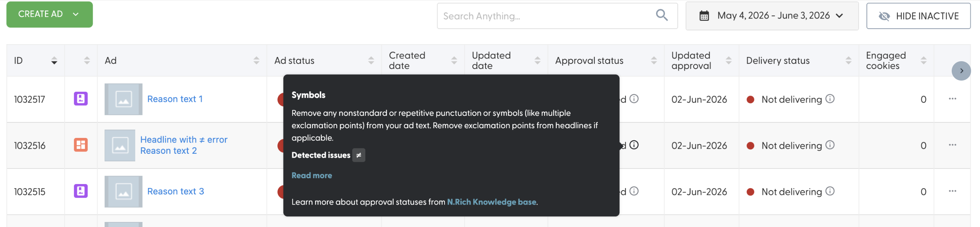The image size is (980, 227).
Task: Sort table by ID column
Action: click(x=54, y=61)
